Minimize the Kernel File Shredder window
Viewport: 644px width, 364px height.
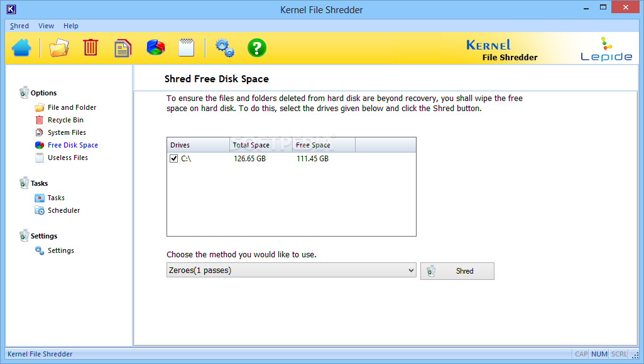click(x=586, y=8)
